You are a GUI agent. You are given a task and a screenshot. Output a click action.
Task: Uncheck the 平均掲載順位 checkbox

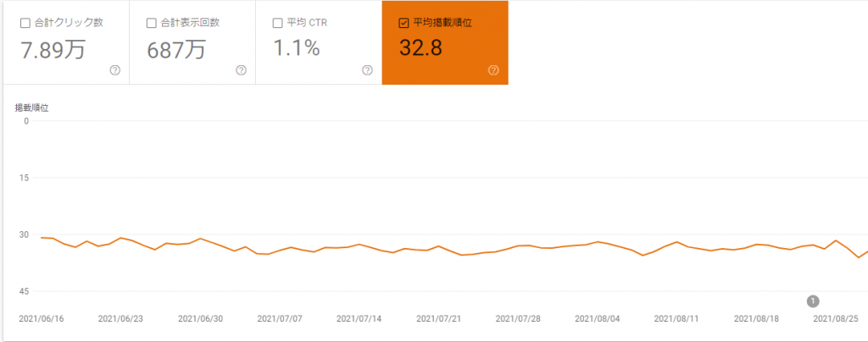pyautogui.click(x=403, y=23)
